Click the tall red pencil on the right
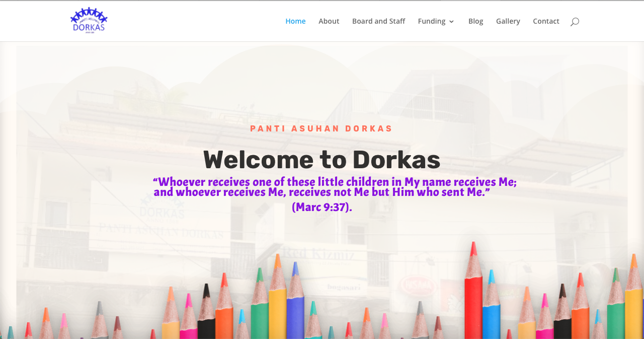The image size is (644, 339). coord(473,297)
